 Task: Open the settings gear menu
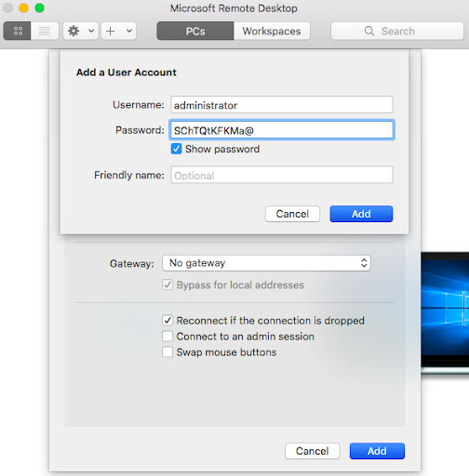pyautogui.click(x=74, y=31)
